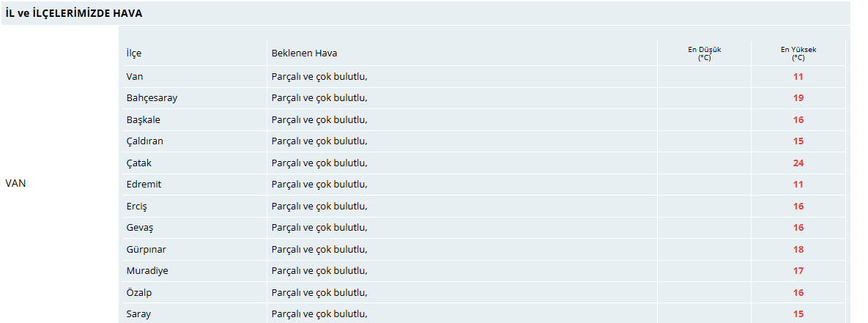This screenshot has height=323, width=868.
Task: Click the Erciş district name
Action: (137, 207)
